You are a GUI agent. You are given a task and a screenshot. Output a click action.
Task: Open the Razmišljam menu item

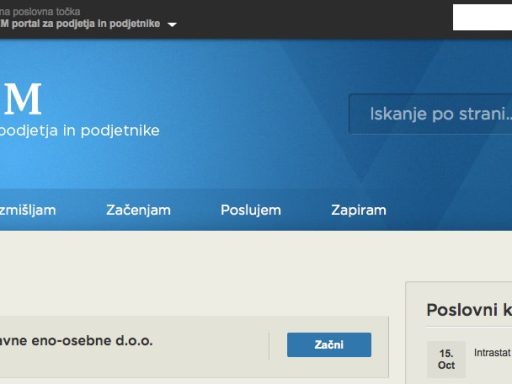28,210
